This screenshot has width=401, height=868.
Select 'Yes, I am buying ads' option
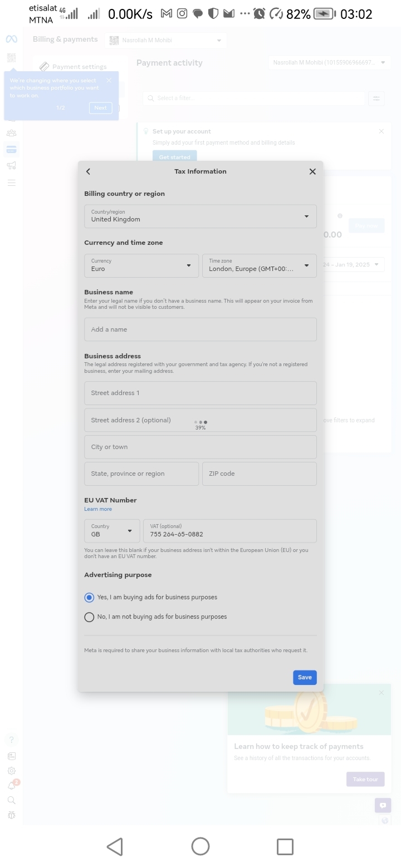pyautogui.click(x=89, y=598)
